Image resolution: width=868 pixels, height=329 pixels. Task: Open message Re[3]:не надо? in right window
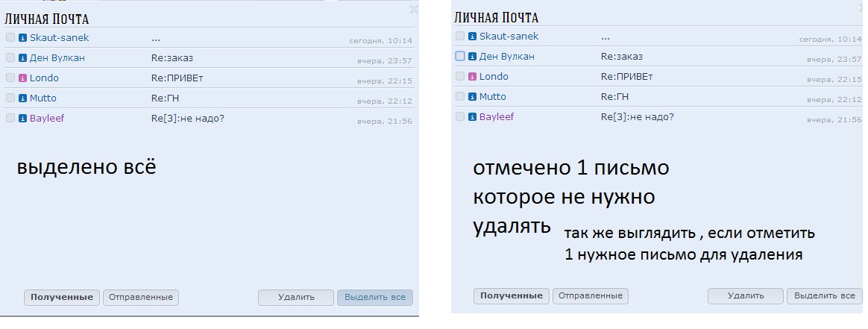point(637,116)
